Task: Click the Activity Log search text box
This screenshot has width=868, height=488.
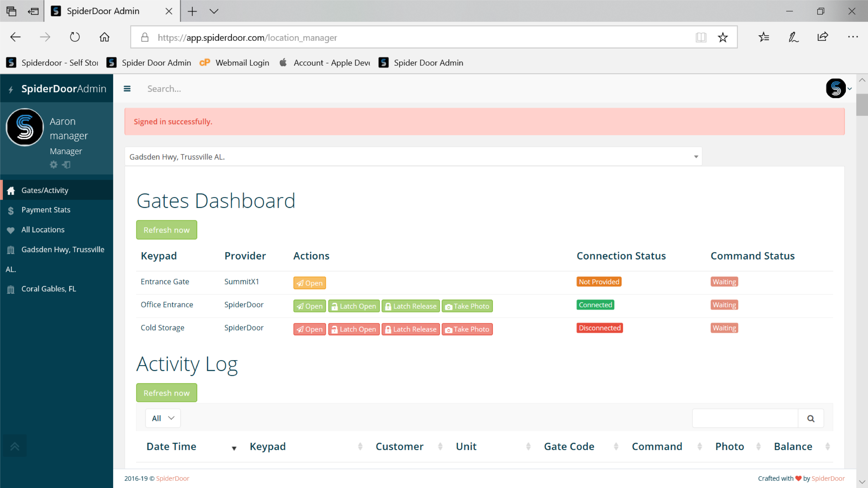Action: tap(745, 418)
